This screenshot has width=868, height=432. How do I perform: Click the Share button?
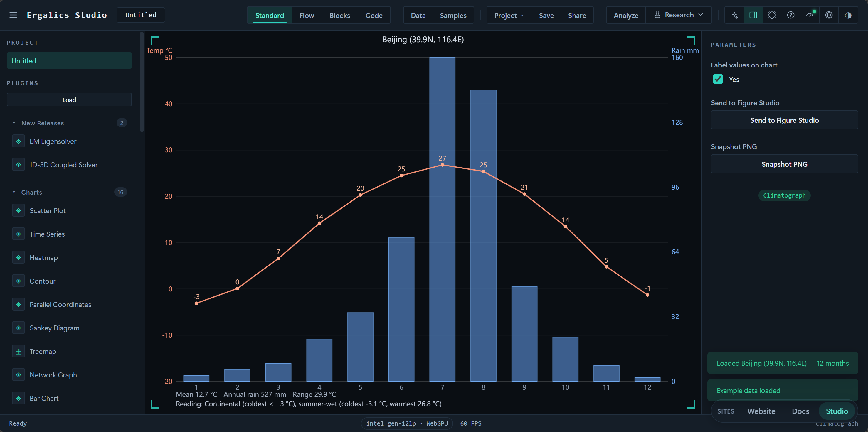pos(577,15)
